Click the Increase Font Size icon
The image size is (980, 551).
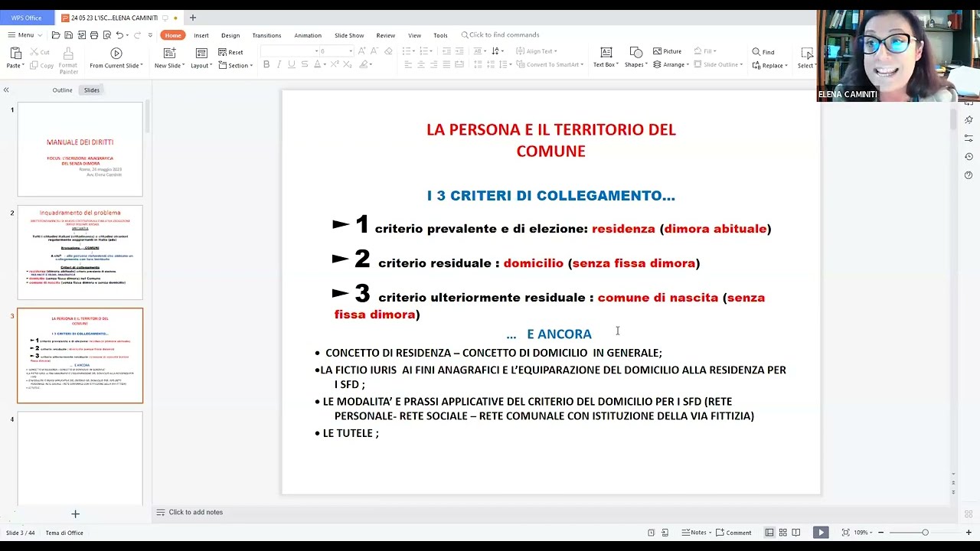coord(362,51)
